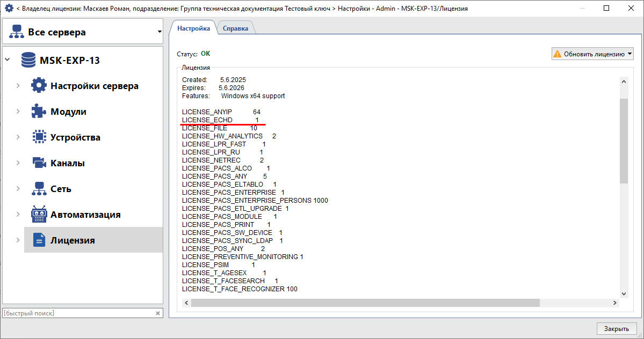Click the horizontal scroll right arrow
Image resolution: width=644 pixels, height=339 pixels.
point(615,303)
